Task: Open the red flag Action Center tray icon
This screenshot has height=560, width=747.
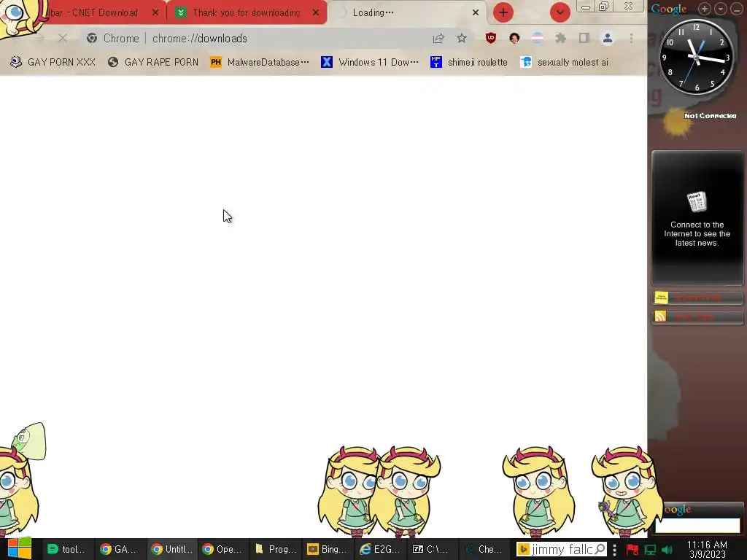Action: click(x=632, y=550)
